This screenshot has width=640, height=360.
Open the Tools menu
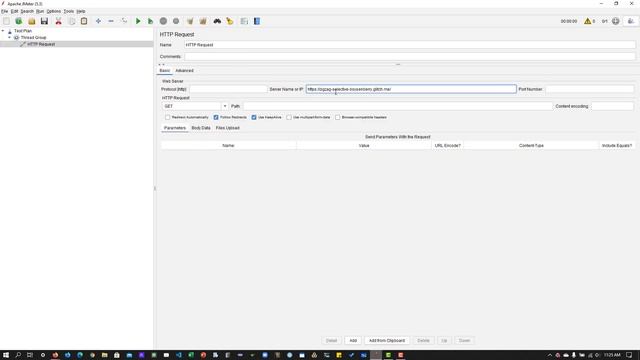[69, 11]
